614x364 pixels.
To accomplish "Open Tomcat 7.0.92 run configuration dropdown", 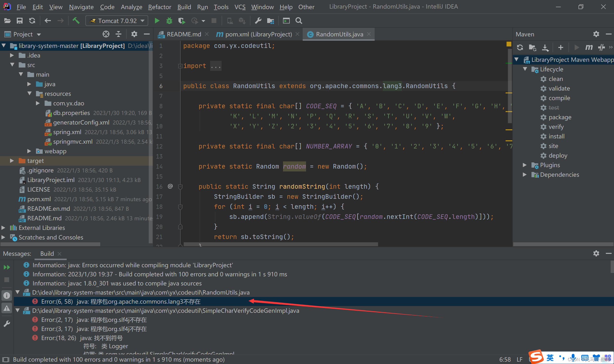I will click(117, 21).
